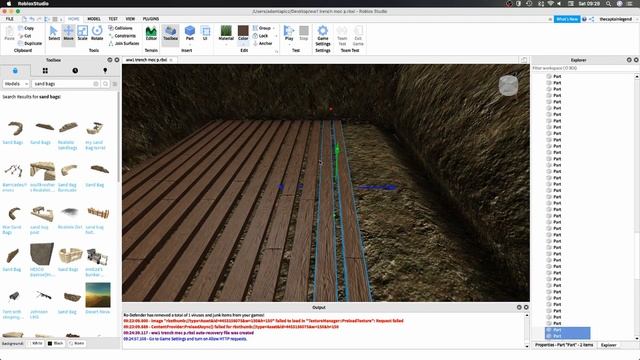640x360 pixels.
Task: Open the Edit group launcher arrow
Action: (x=276, y=51)
